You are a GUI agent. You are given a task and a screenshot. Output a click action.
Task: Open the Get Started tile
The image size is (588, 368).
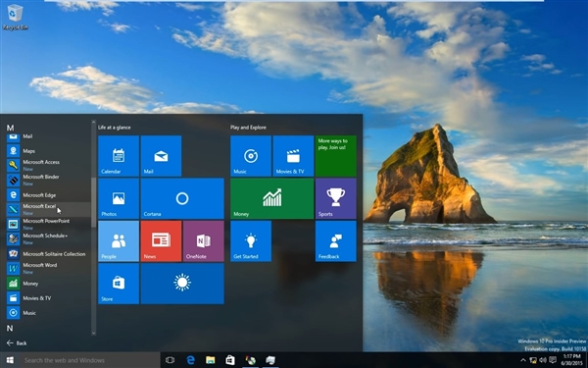[x=251, y=241]
